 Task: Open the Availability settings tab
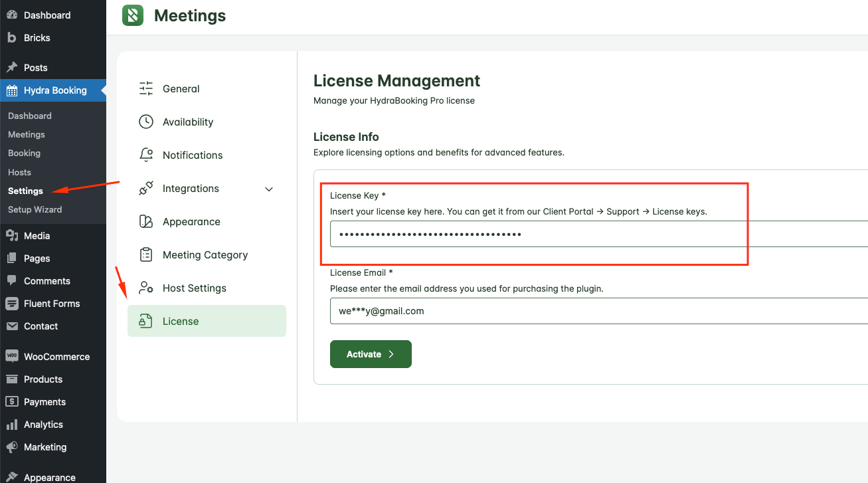207,122
